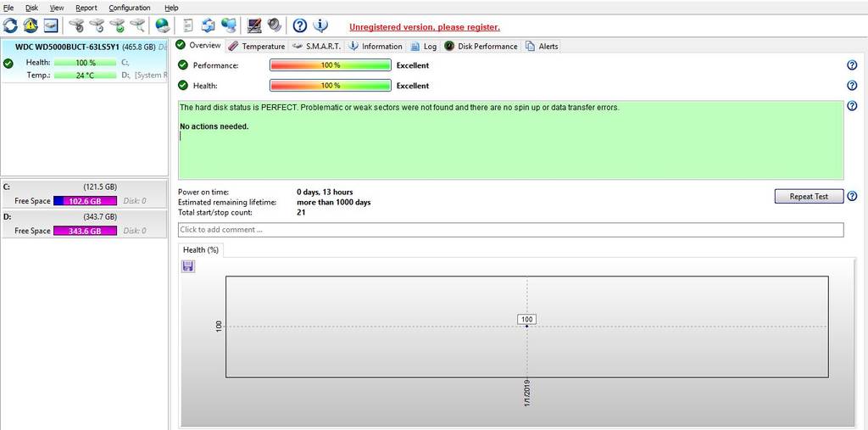
Task: Click the networked computers toolbar icon
Action: point(229,25)
